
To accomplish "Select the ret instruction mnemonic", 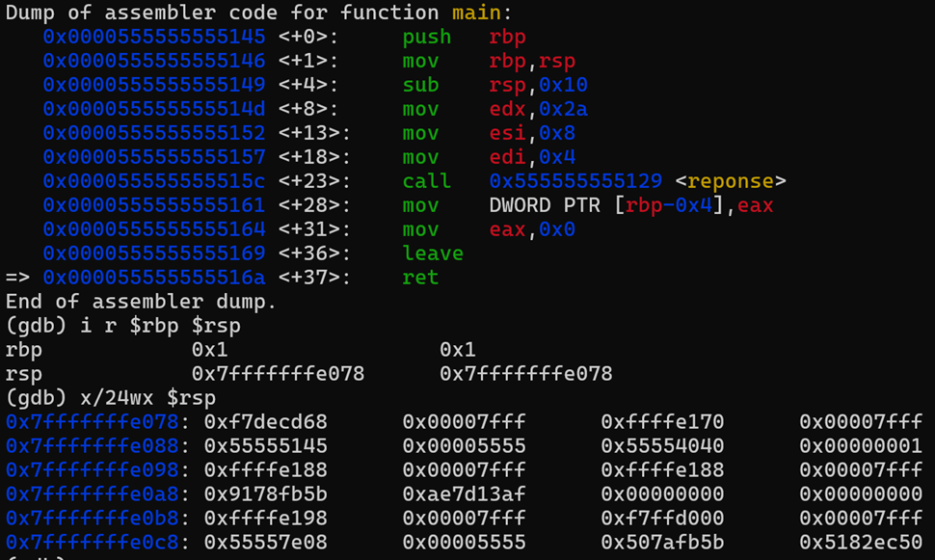I will 420,278.
